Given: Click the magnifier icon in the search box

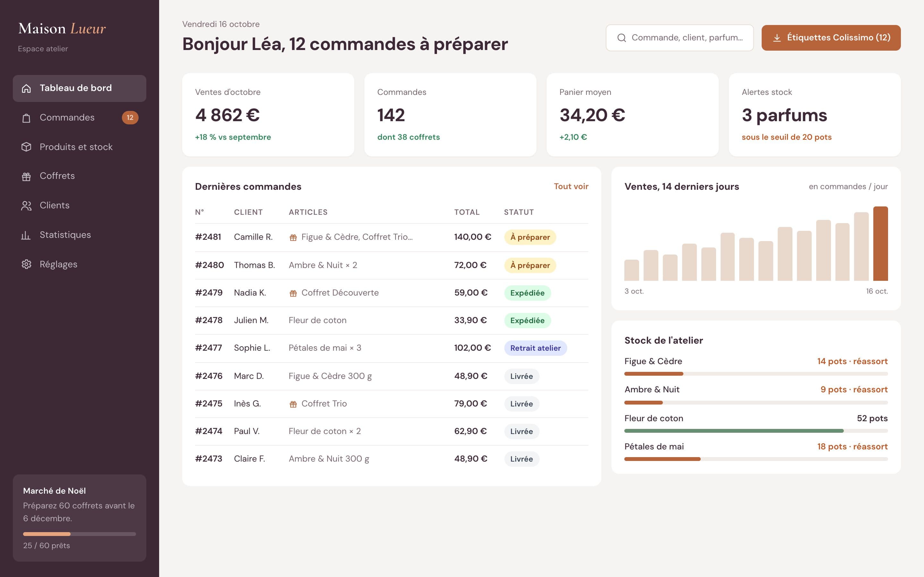Looking at the screenshot, I should pos(621,38).
